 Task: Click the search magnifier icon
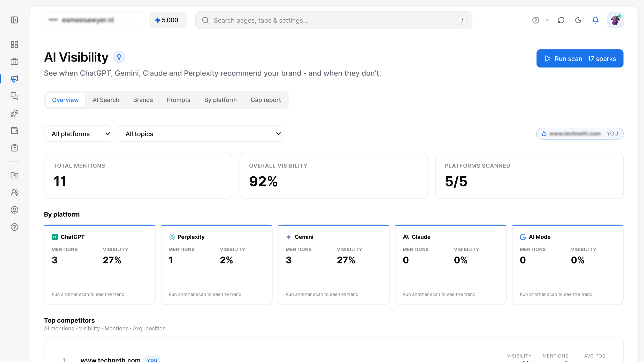pyautogui.click(x=205, y=20)
